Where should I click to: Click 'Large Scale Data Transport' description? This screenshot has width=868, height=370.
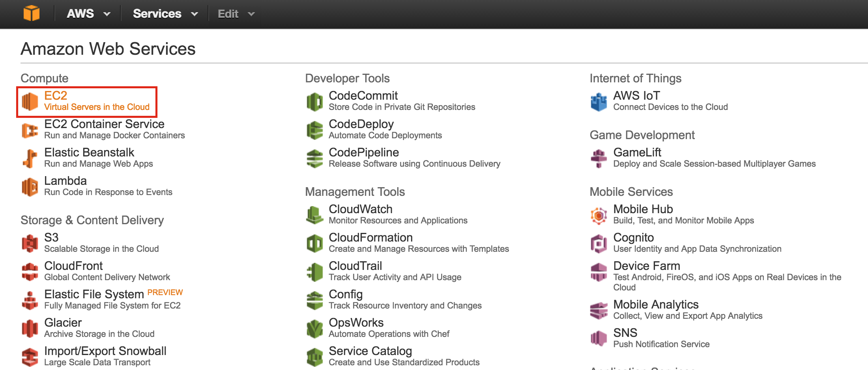pos(97,362)
